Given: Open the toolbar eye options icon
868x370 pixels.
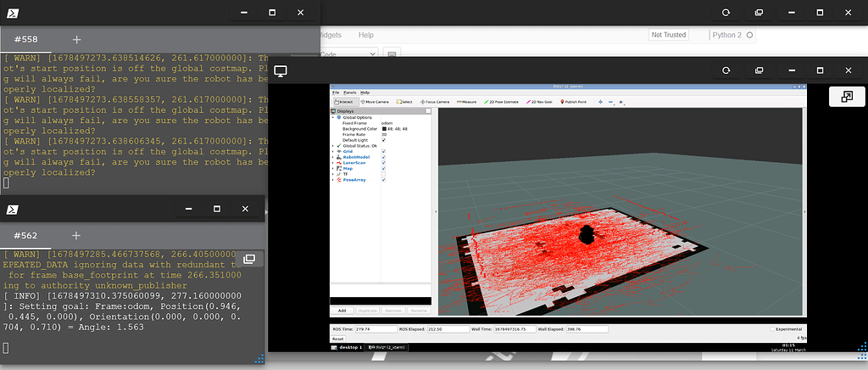Looking at the screenshot, I should coord(621,102).
